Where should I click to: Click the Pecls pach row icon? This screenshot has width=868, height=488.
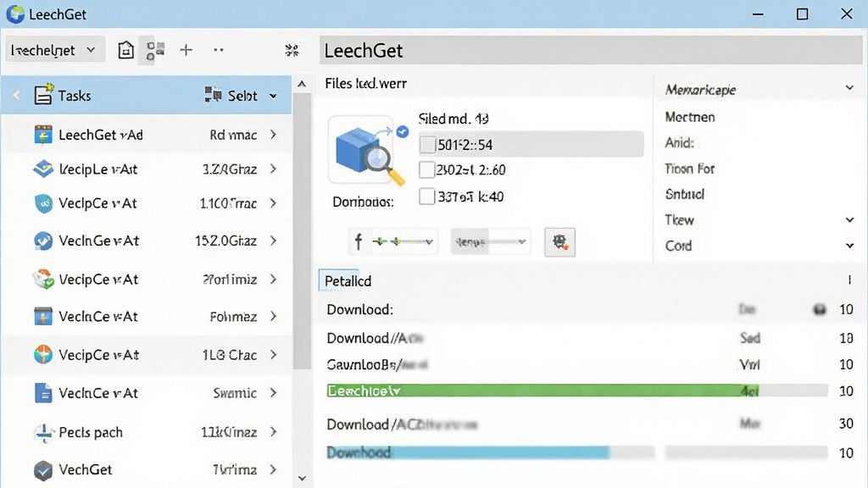43,432
